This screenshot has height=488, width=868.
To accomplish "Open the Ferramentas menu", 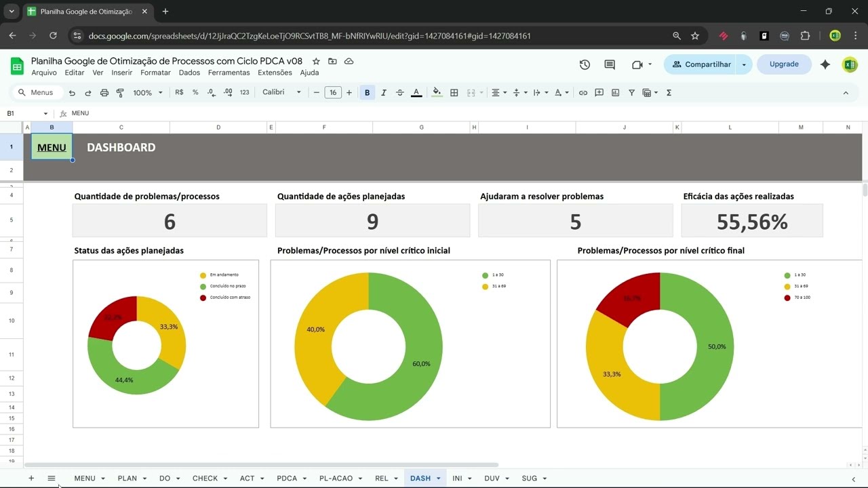I will pos(229,73).
